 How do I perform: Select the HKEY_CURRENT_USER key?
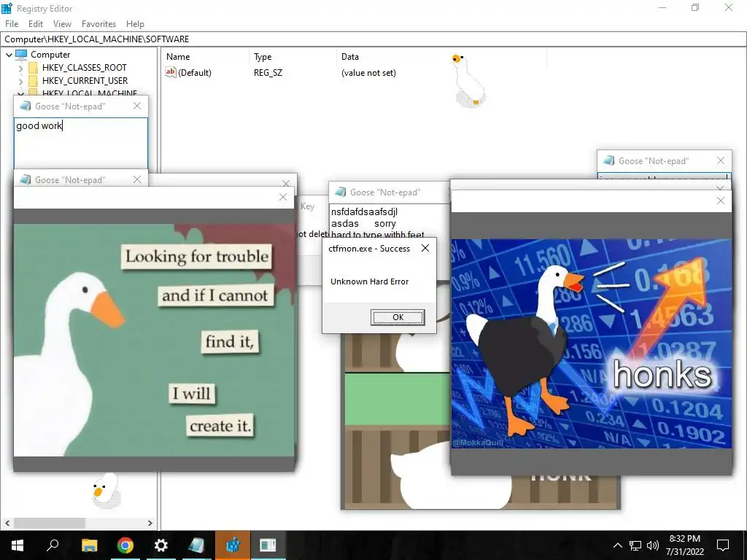pos(85,80)
